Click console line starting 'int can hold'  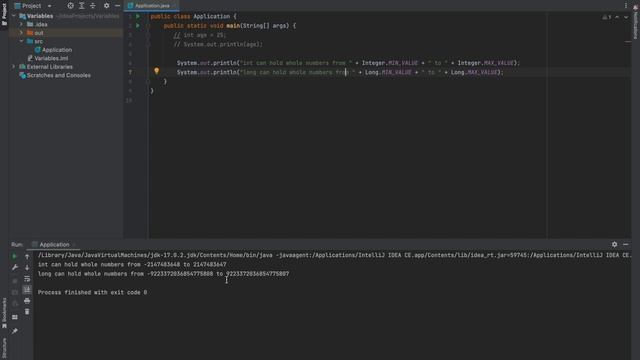click(132, 264)
